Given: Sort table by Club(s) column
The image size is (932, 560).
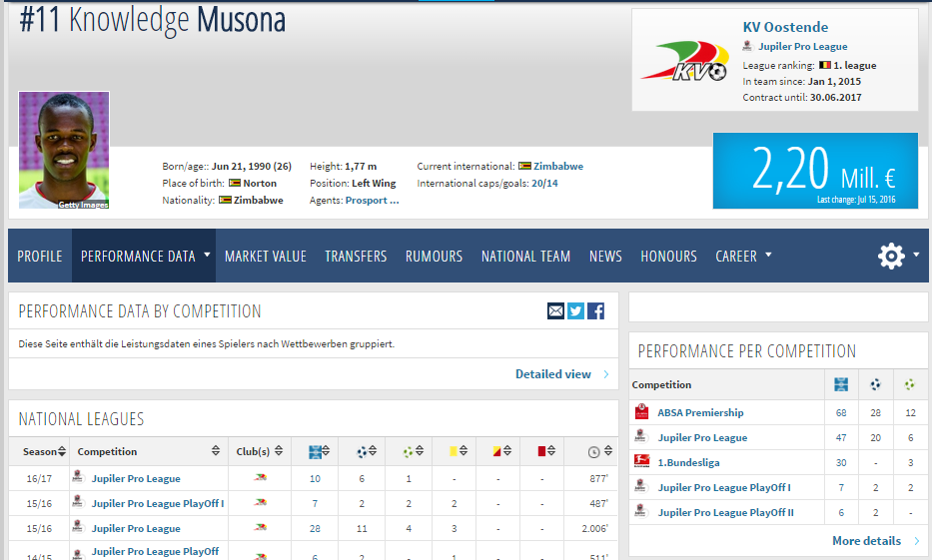Looking at the screenshot, I should [259, 451].
